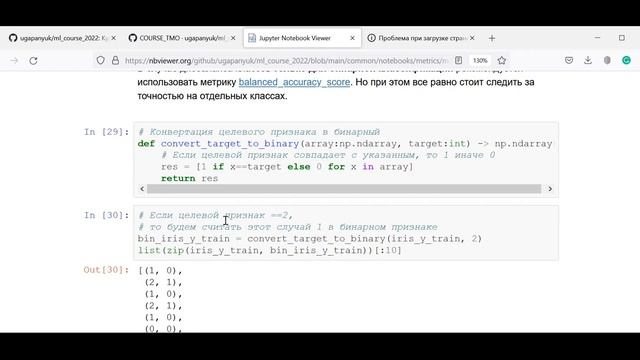Open the green account avatar
Image resolution: width=640 pixels, height=360 pixels.
point(626,60)
